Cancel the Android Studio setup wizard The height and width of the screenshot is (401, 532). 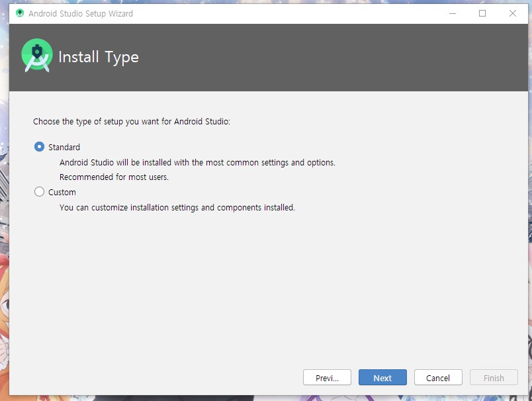click(438, 378)
